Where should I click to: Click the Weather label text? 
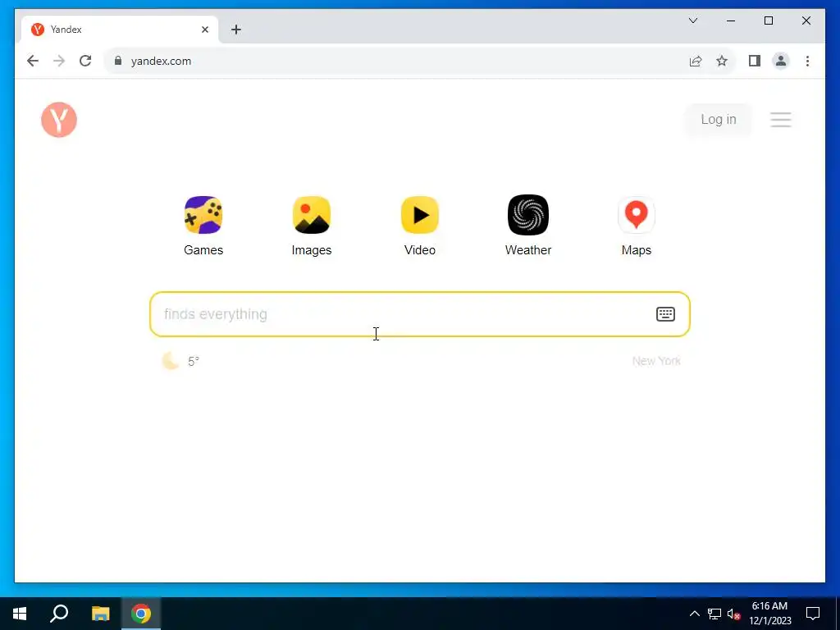point(528,250)
